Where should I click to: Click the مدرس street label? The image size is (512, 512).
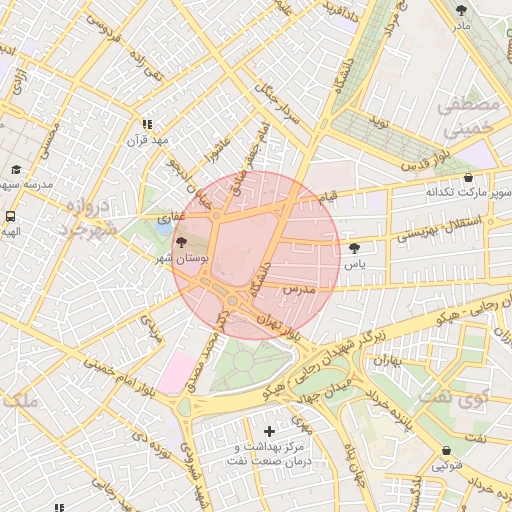(299, 289)
